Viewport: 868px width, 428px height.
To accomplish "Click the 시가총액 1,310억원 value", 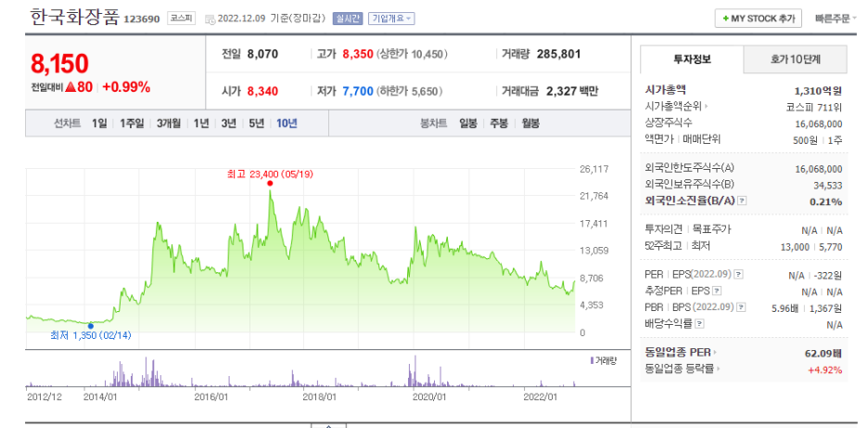I will (x=818, y=90).
